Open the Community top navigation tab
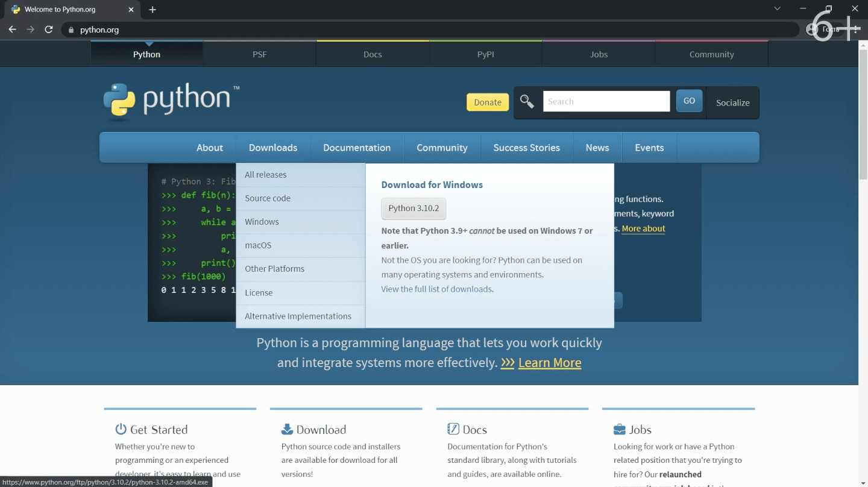The width and height of the screenshot is (868, 487). click(x=712, y=54)
